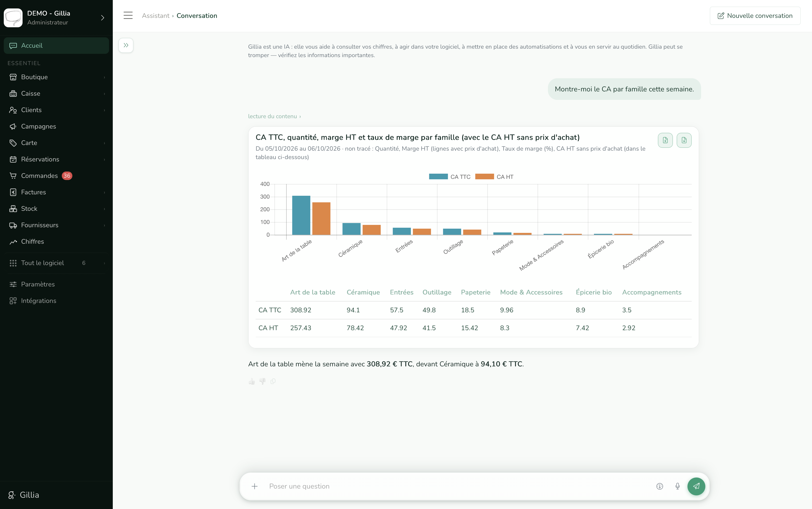Activate the microphone voice input
Screen dimensions: 812x509
click(x=677, y=486)
